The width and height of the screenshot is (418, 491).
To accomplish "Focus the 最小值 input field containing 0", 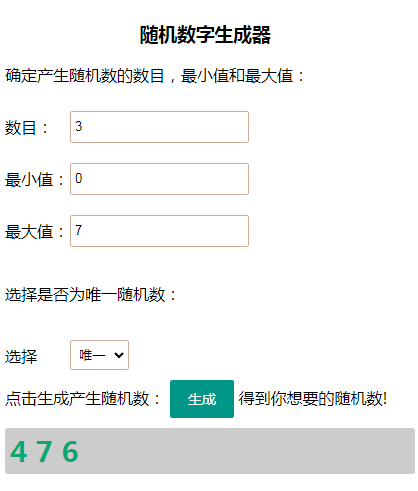I will pos(159,179).
